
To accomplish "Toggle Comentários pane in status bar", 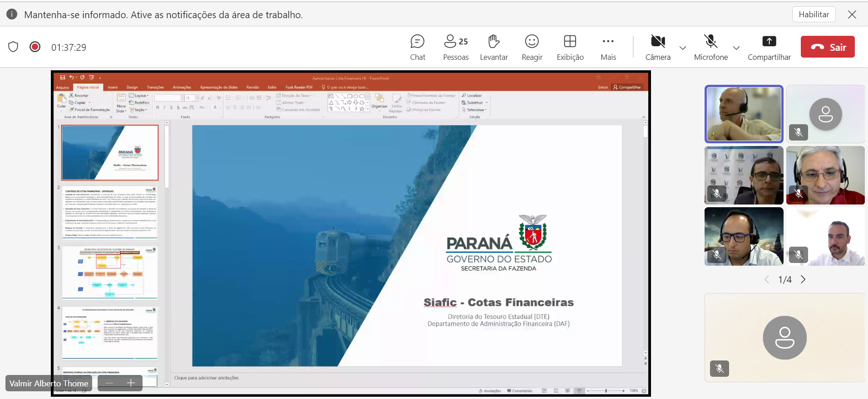I will (520, 391).
